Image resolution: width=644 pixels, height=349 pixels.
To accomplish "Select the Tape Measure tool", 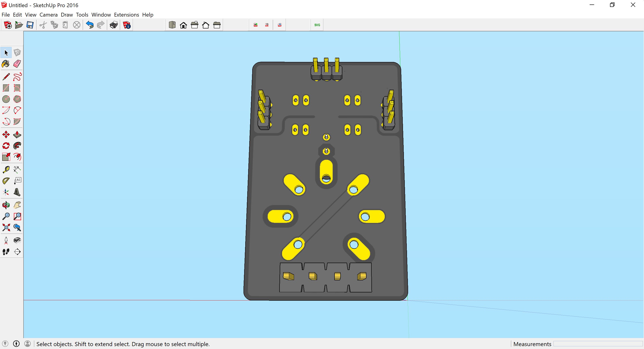I will pyautogui.click(x=6, y=170).
